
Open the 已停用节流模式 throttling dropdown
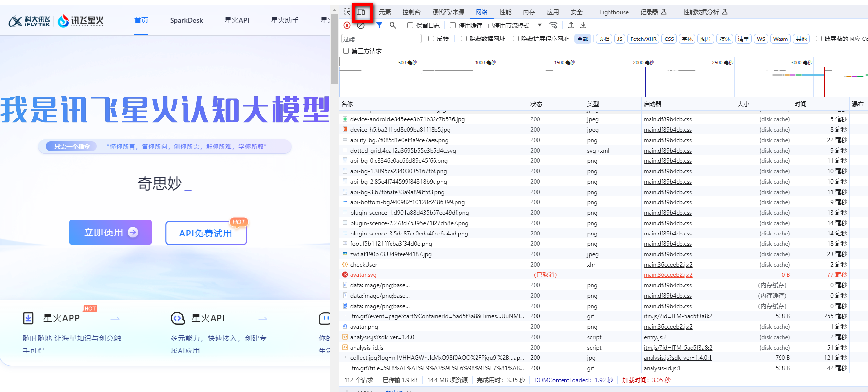click(x=515, y=25)
